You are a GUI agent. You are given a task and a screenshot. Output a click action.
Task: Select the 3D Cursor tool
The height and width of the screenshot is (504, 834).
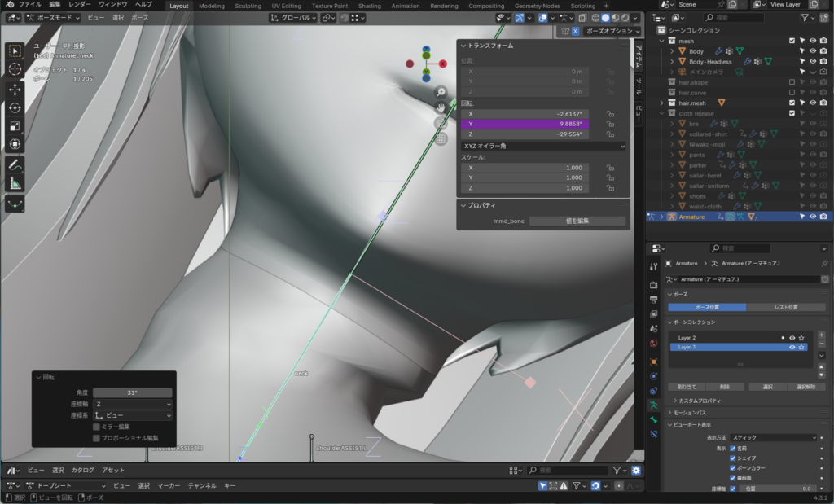(15, 69)
